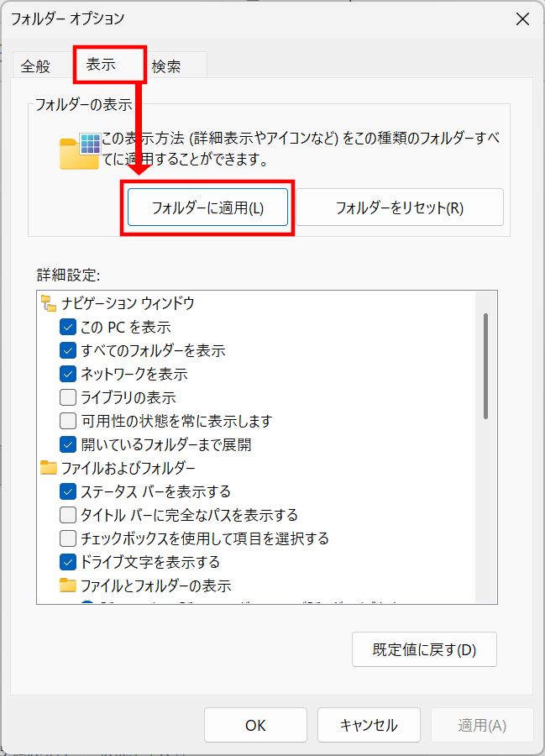
Task: Enable チェックボックスを使用して項目を選択する
Action: [68, 538]
